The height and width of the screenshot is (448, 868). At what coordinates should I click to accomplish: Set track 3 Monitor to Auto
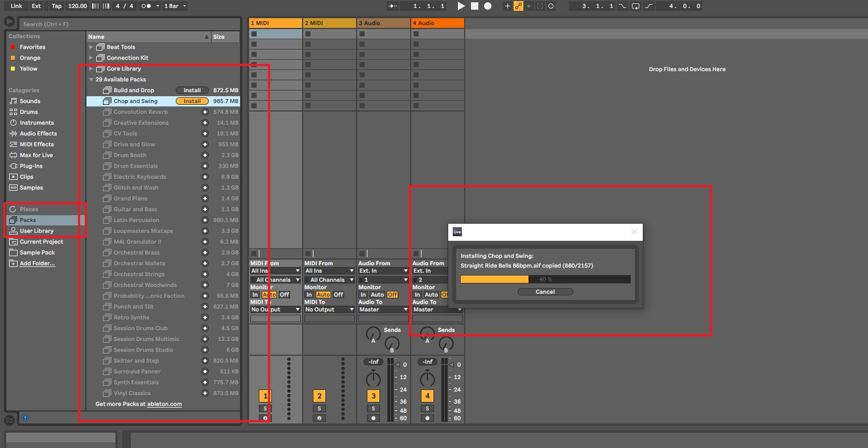[x=377, y=295]
